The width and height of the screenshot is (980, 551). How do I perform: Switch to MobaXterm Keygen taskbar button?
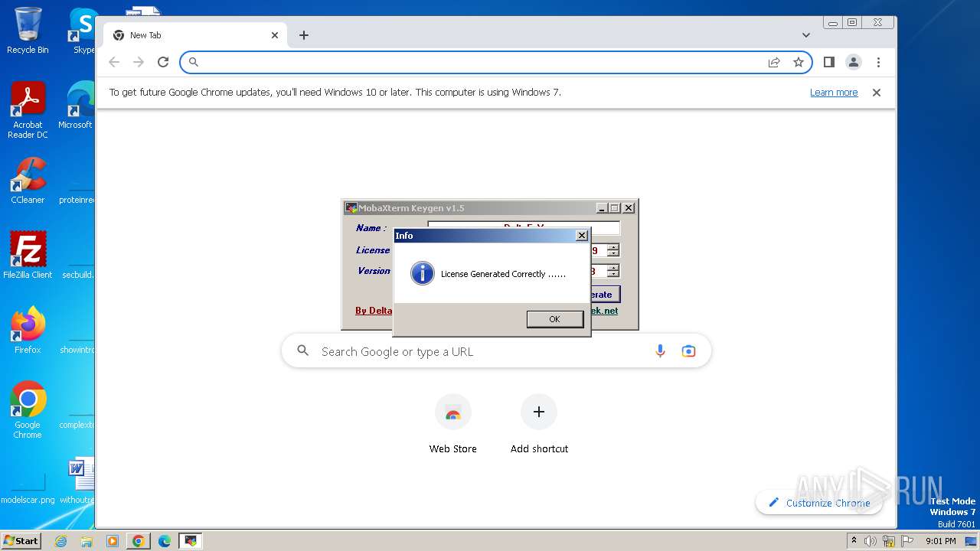(191, 541)
